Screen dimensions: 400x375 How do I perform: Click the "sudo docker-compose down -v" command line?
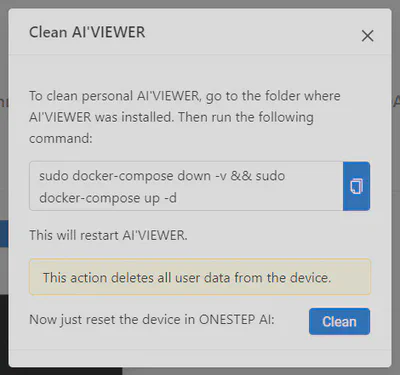pyautogui.click(x=133, y=176)
